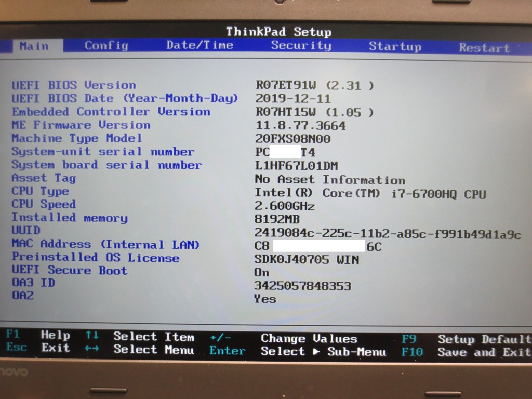The image size is (532, 399).
Task: Select the "Intel(R) Core(TM) i7-6700HQ CPU" value
Action: (x=370, y=193)
